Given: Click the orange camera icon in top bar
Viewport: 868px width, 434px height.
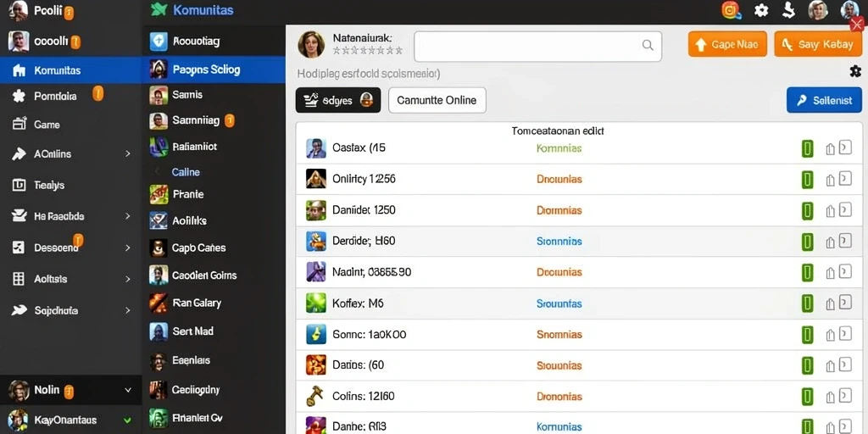Looking at the screenshot, I should [x=732, y=10].
